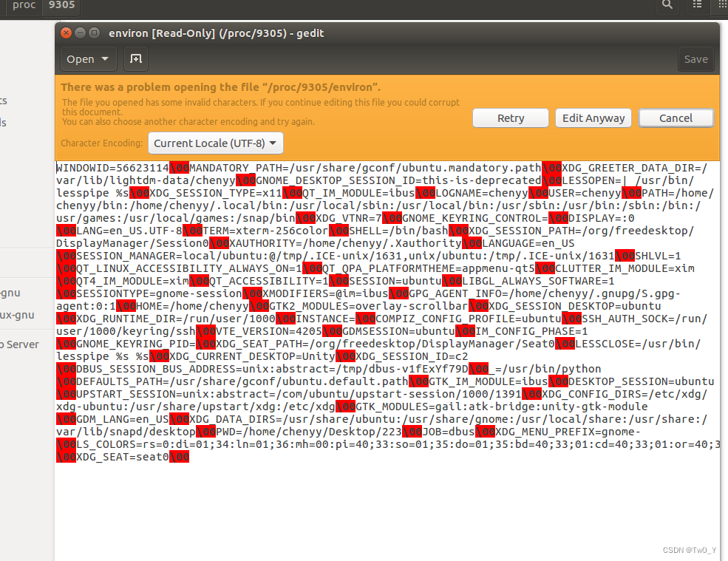This screenshot has height=561, width=728.
Task: Minimize the gedit window
Action: click(80, 33)
